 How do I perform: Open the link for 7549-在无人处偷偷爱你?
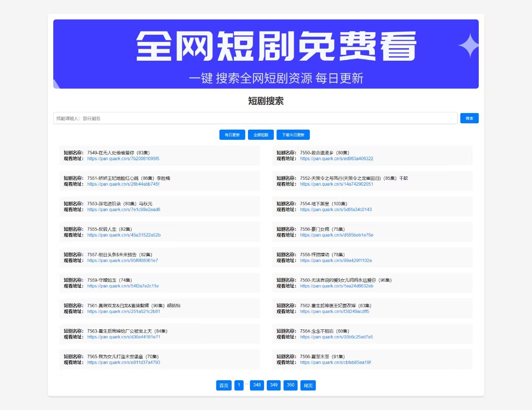coord(123,159)
